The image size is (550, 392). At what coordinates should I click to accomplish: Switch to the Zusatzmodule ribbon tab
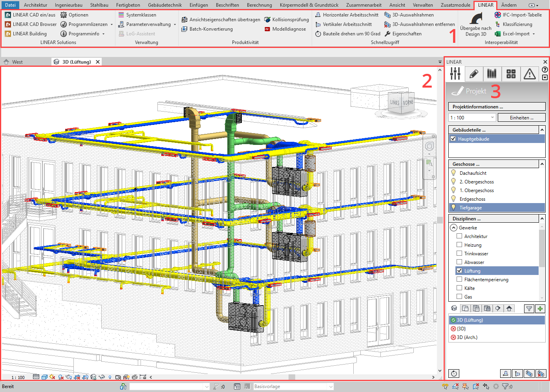[x=455, y=5]
